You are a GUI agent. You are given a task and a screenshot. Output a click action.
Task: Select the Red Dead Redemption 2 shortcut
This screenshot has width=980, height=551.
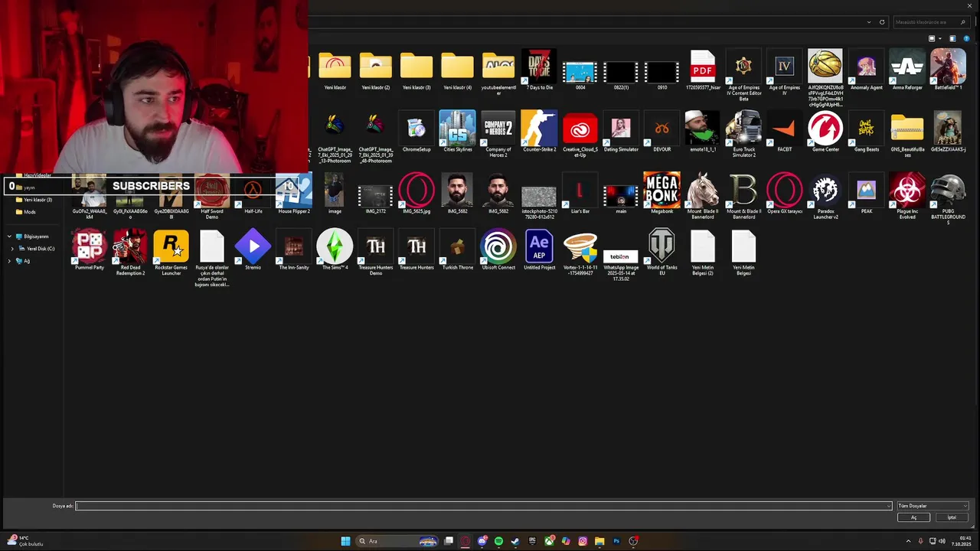pos(130,253)
